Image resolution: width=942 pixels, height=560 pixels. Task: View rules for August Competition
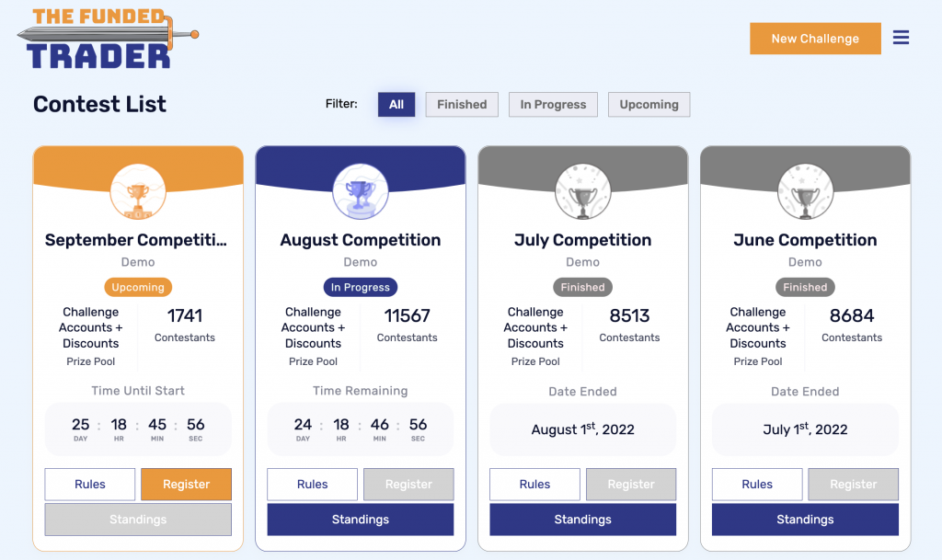[x=313, y=485]
